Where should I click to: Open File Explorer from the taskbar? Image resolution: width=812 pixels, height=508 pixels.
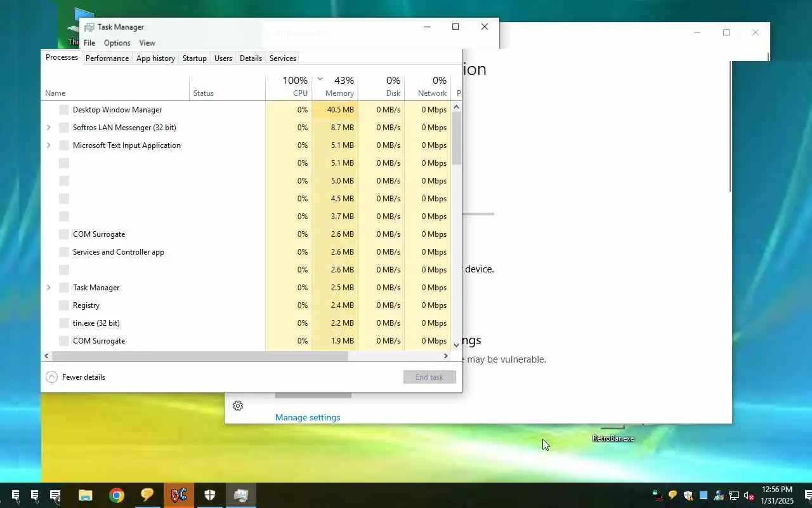click(85, 495)
